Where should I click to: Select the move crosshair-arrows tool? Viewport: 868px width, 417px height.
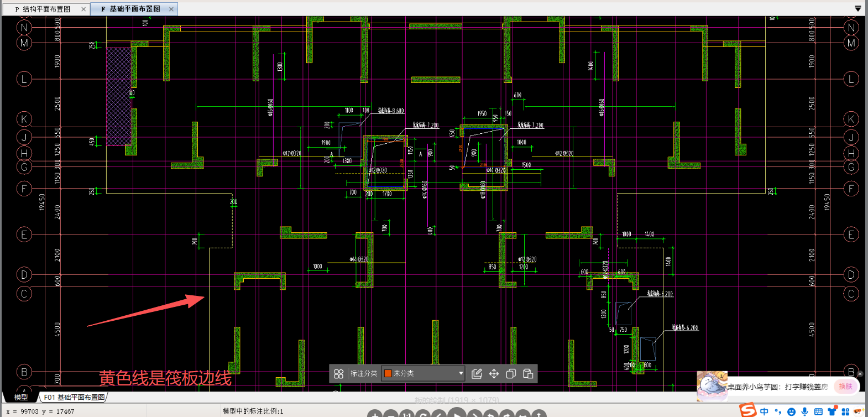[x=494, y=374]
